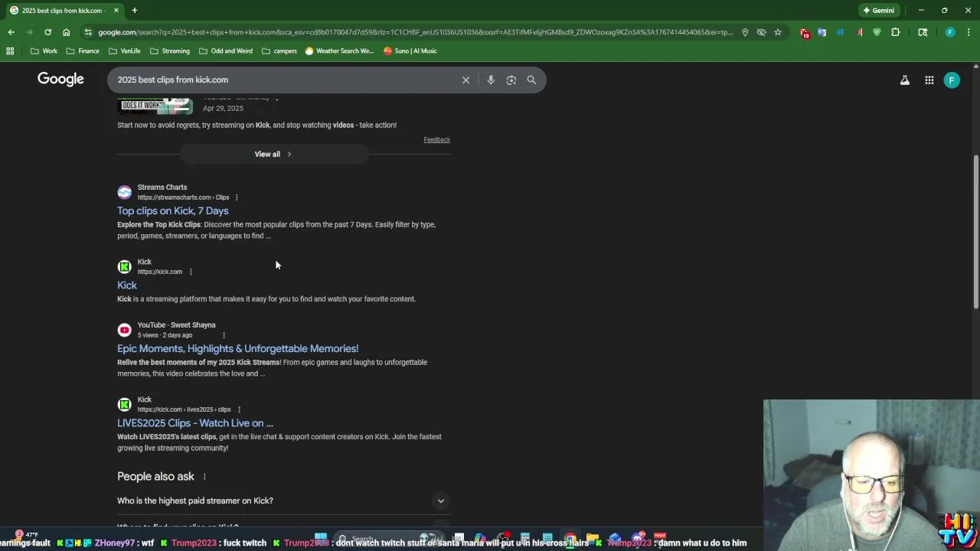Click the address bar URL

[x=415, y=32]
